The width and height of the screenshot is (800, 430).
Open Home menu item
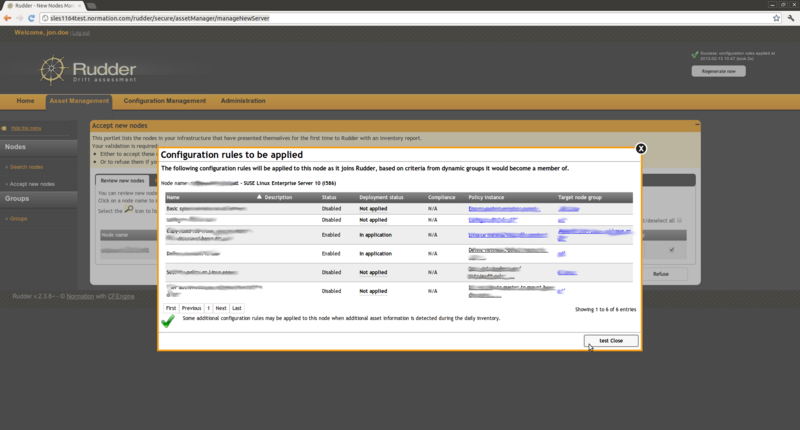(x=26, y=101)
